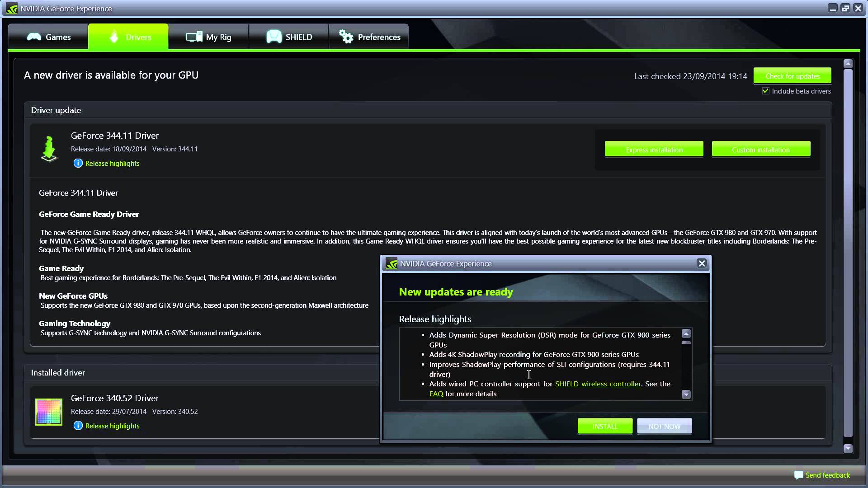Click the GeForce 340.52 installed driver icon
Screen dimensions: 868x488
pyautogui.click(x=49, y=412)
